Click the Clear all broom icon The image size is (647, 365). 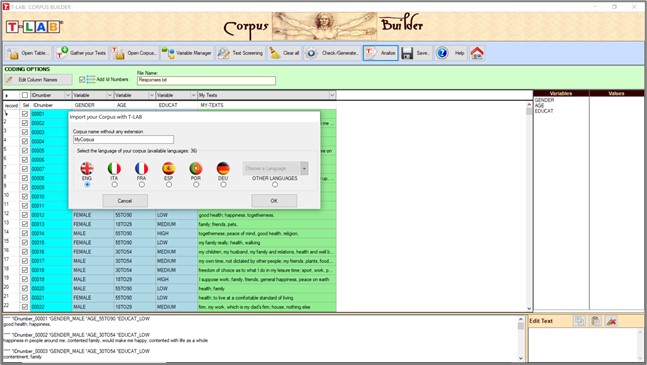pos(274,53)
